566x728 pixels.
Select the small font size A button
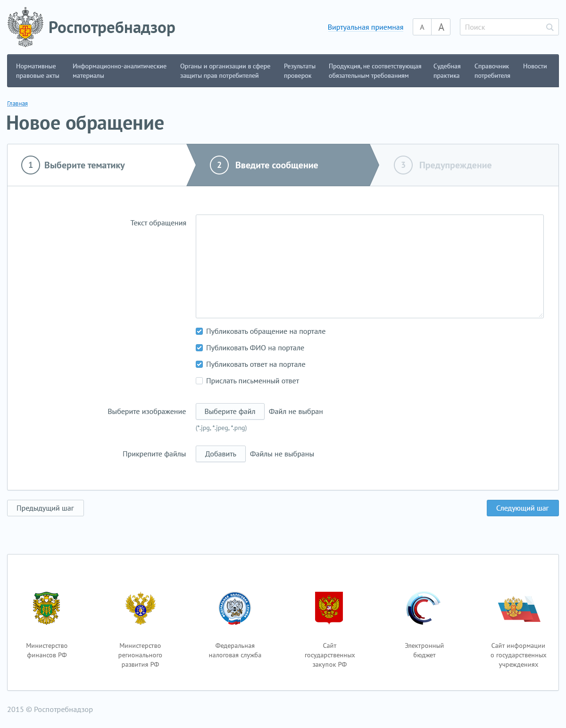pyautogui.click(x=422, y=27)
